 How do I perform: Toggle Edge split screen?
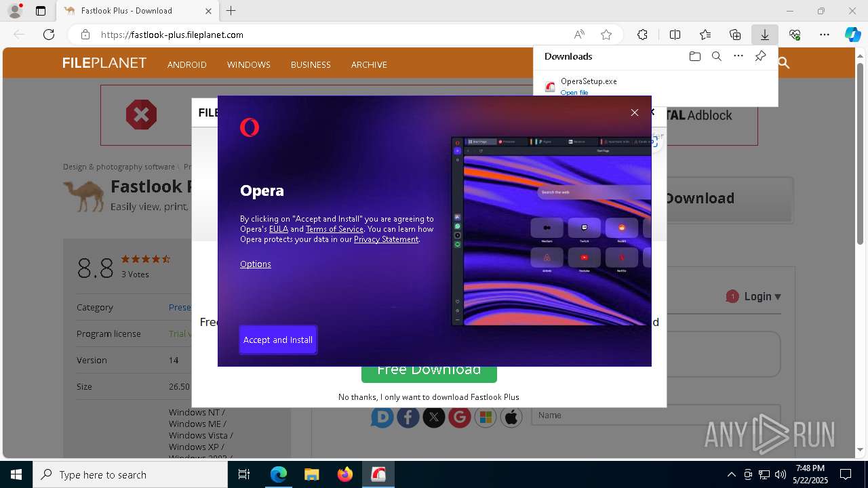675,35
